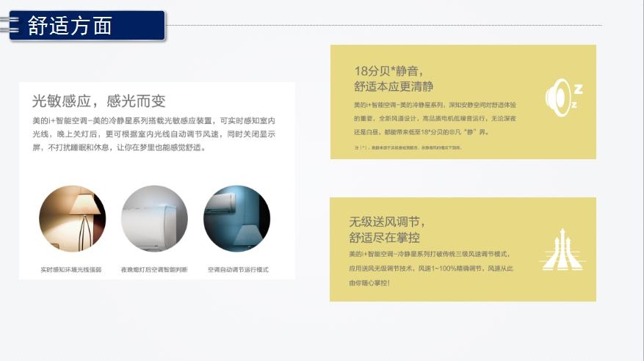
Task: Select the lamp circular thumbnail
Action: (x=72, y=219)
